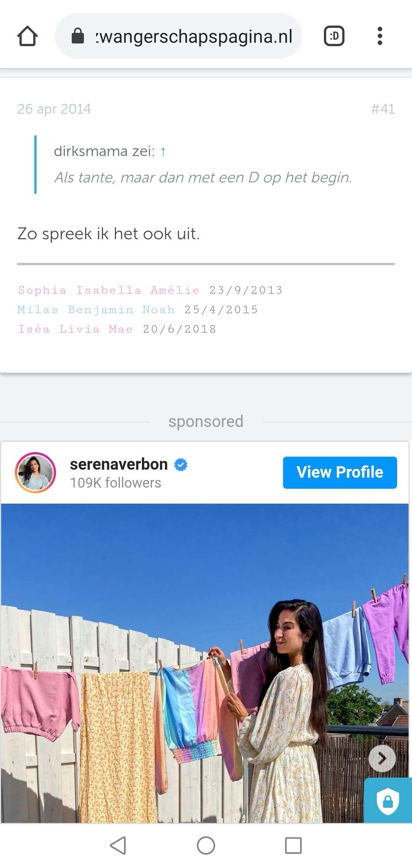Tap the padlock site security icon

pos(78,36)
